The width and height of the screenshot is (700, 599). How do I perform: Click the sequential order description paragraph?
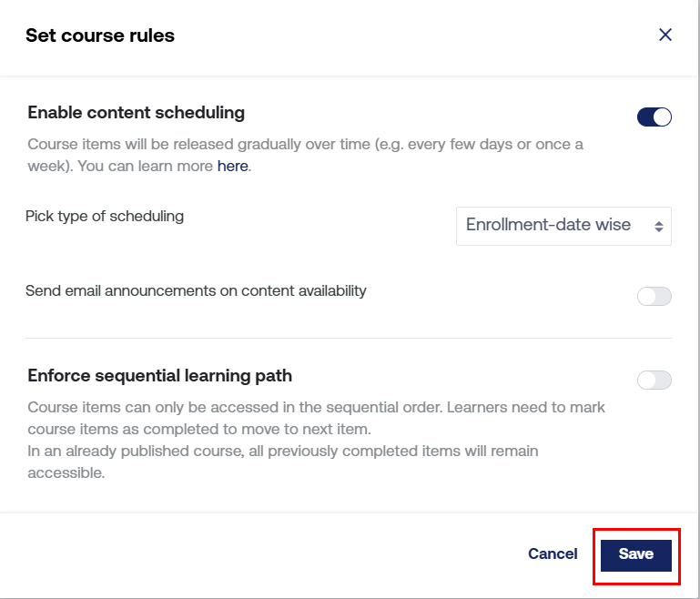pyautogui.click(x=316, y=418)
